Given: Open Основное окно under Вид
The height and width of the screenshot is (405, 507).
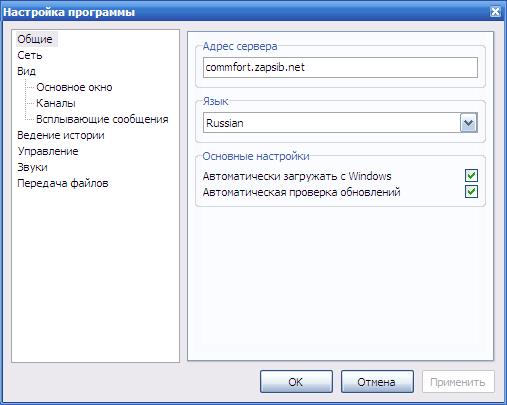Looking at the screenshot, I should click(x=74, y=87).
